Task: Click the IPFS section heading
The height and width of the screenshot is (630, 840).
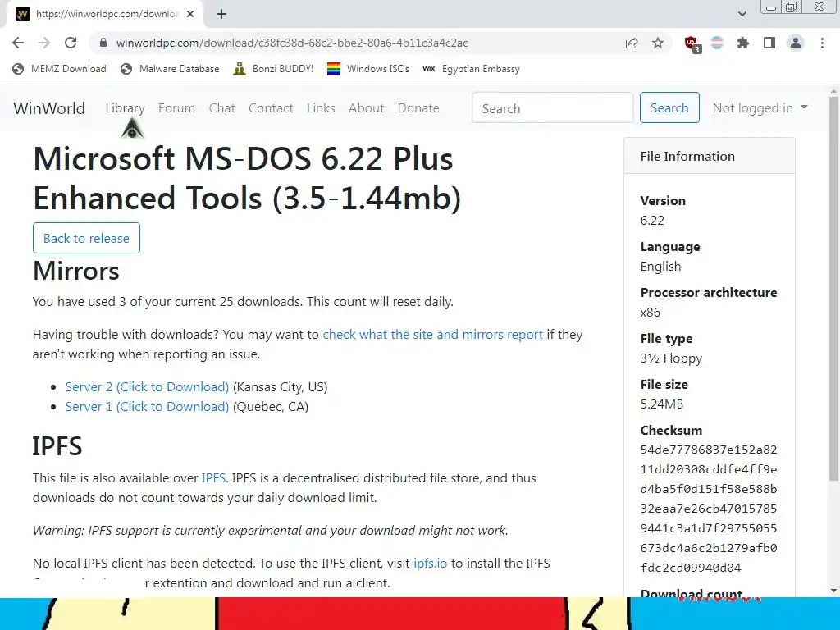Action: tap(57, 445)
